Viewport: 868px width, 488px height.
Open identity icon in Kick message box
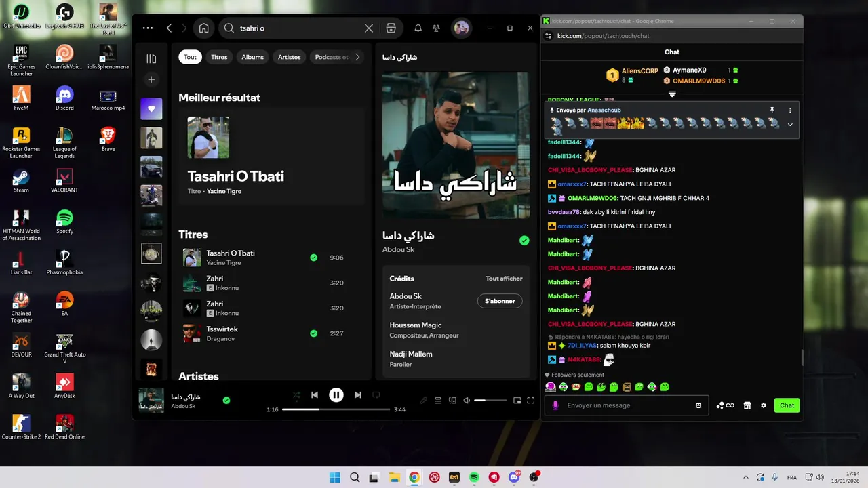[x=555, y=405]
